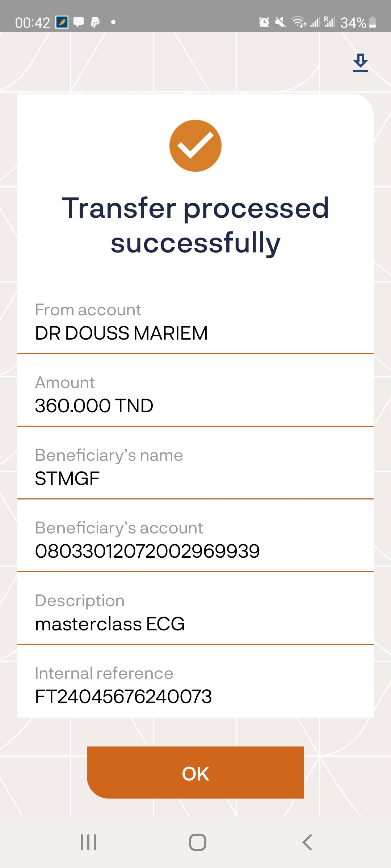Tap the chat message notification icon

(x=79, y=22)
